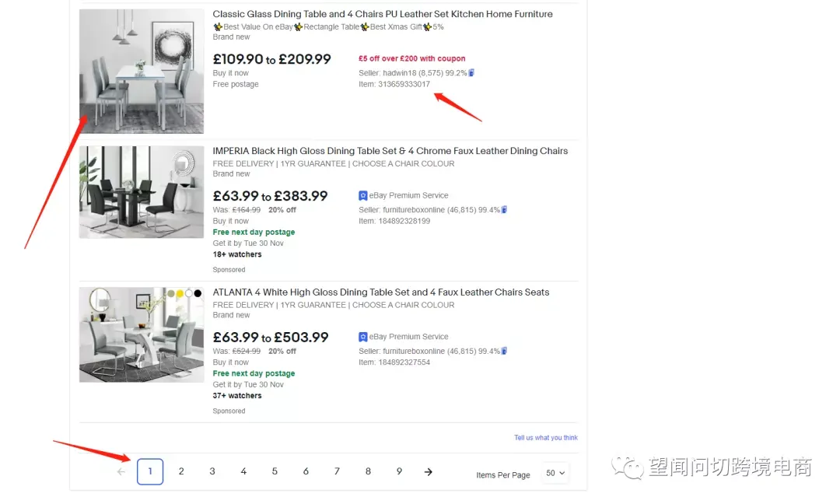Select yellow colour dot on ATLANTA thumbnail
This screenshot has height=504, width=840.
point(180,293)
